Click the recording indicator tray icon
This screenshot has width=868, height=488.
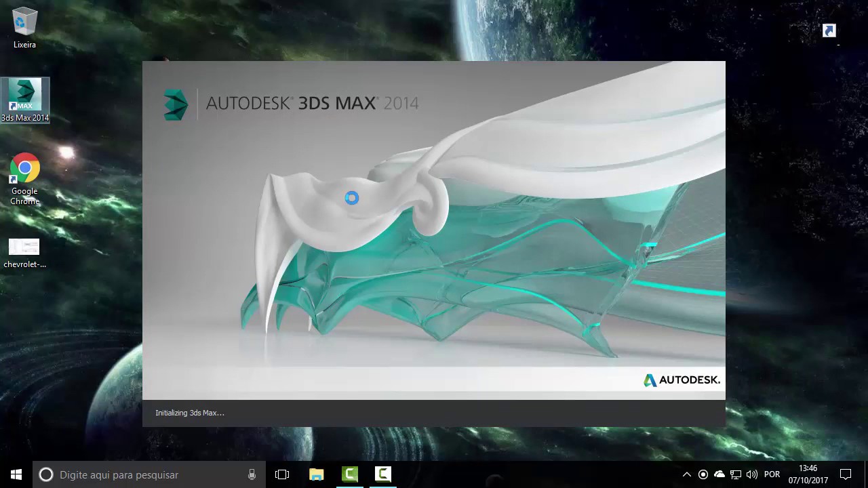tap(703, 474)
